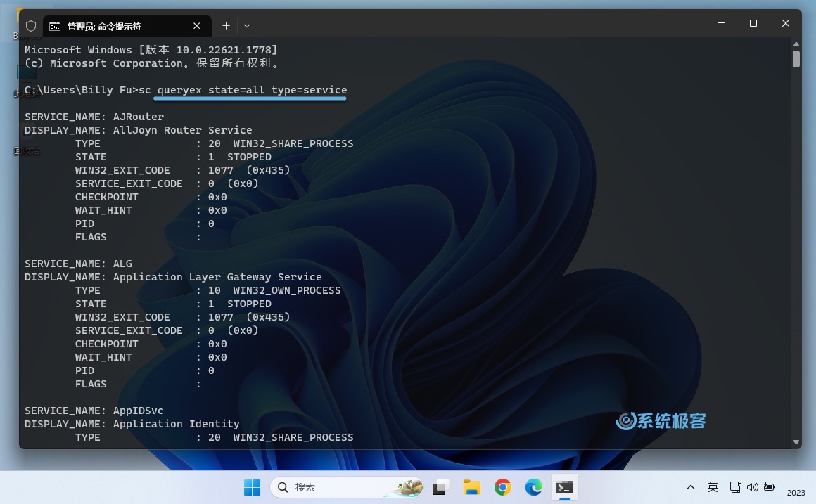
Task: Click the 'SERVICE_NAME: AppIDSvc' line
Action: tap(94, 411)
